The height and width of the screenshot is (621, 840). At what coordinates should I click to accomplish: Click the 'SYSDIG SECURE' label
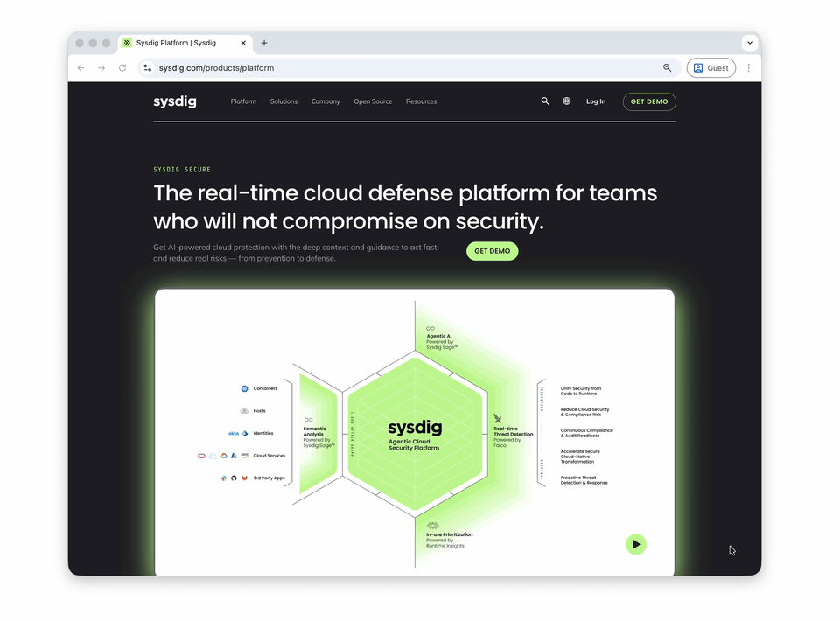(x=182, y=170)
